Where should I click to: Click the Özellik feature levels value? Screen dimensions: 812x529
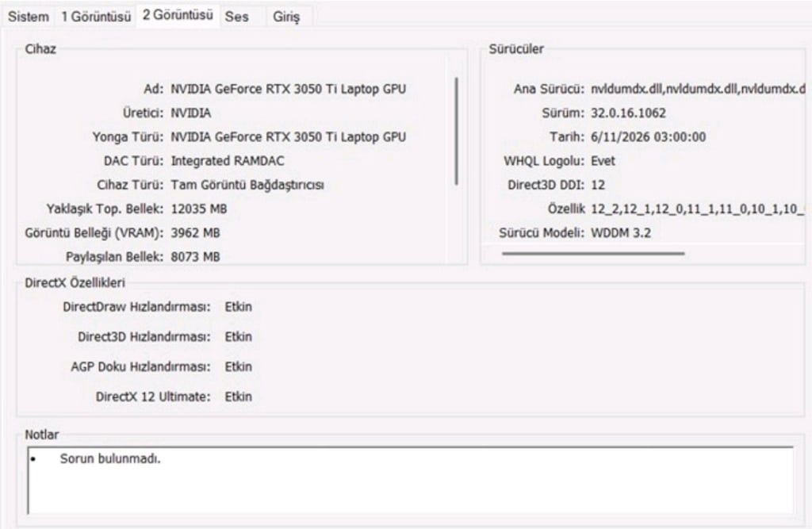698,209
